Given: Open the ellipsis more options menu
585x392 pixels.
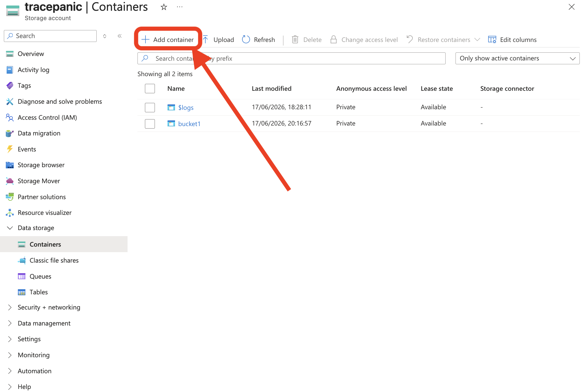Looking at the screenshot, I should click(180, 7).
